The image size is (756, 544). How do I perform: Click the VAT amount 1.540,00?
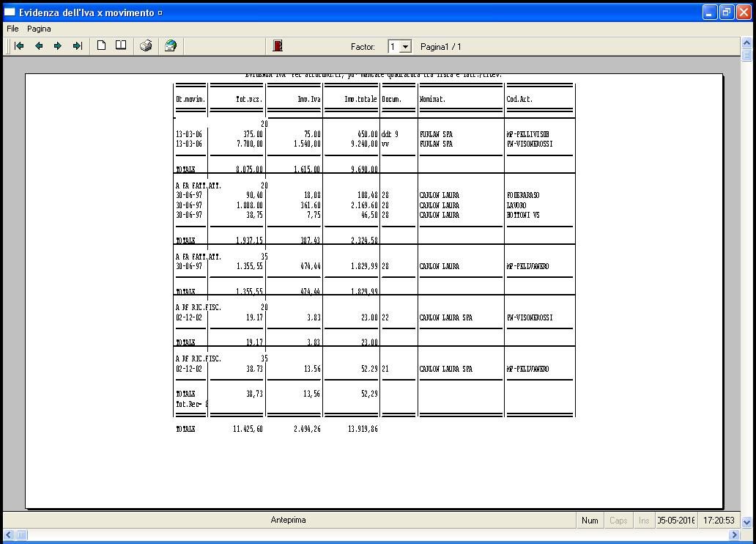coord(307,144)
